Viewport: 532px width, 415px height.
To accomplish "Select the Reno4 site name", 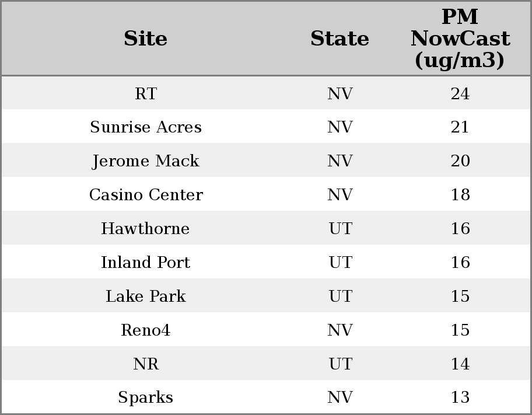I will click(x=146, y=330).
